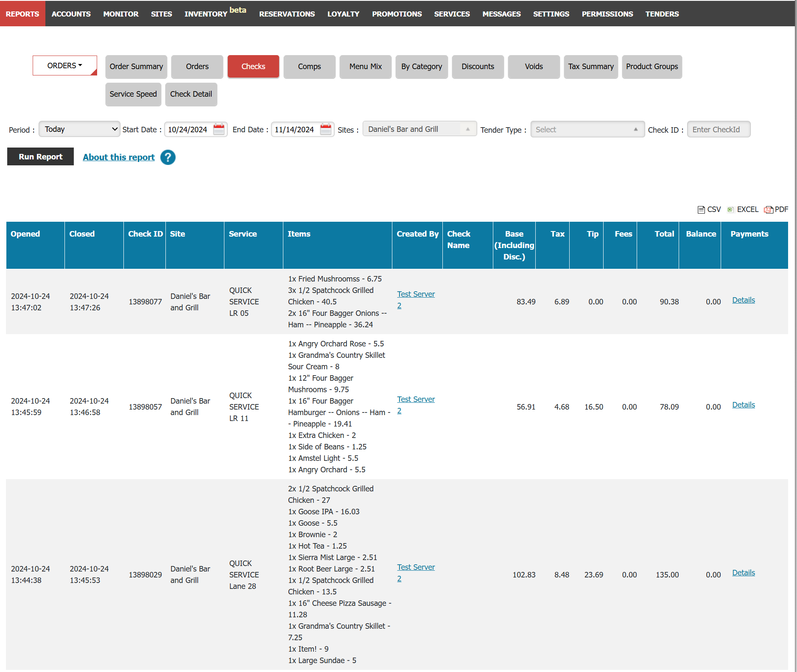This screenshot has height=672, width=797.
Task: Click the blue question mark help icon
Action: (168, 157)
